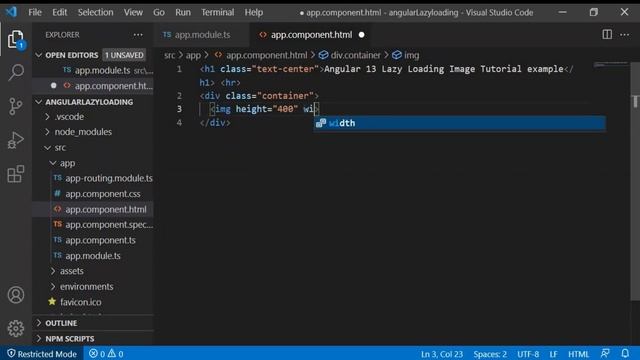Screen dimensions: 640x360
Task: Open the Help menu
Action: (x=254, y=12)
